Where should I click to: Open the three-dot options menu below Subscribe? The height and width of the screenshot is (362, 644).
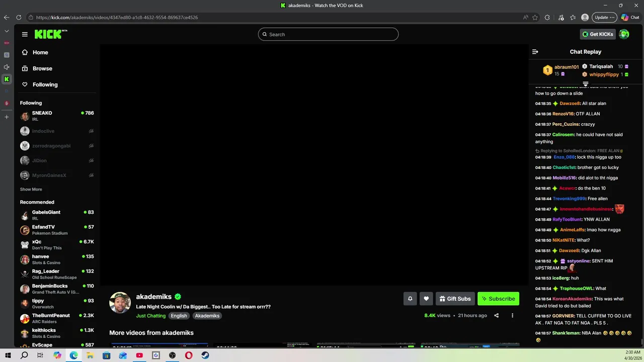pos(512,316)
